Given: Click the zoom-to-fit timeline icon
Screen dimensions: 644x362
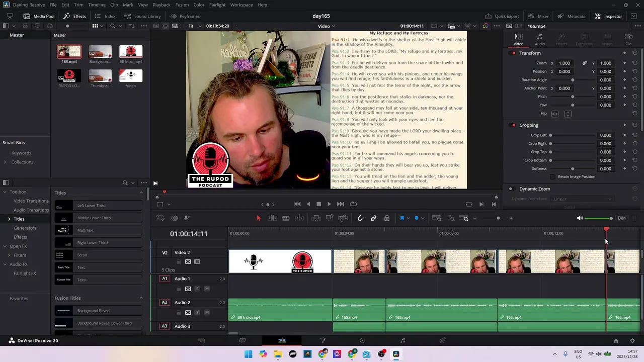Looking at the screenshot, I should click(x=437, y=218).
